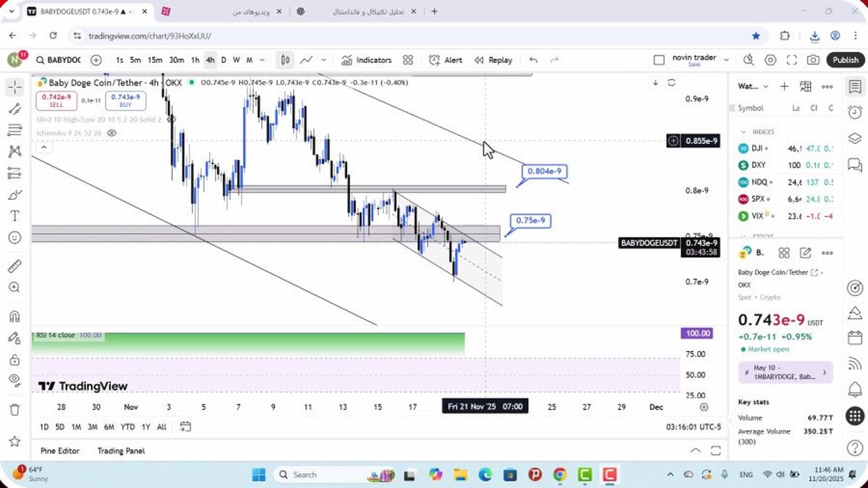This screenshot has height=488, width=868.
Task: Open the economic calendar panel
Action: (x=855, y=338)
